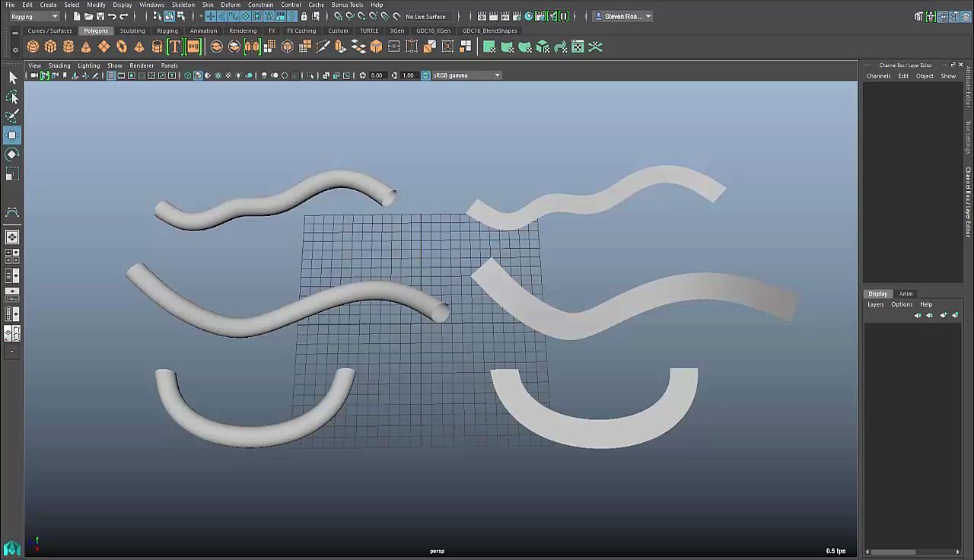
Task: Expand the arrow below the layout presets
Action: click(12, 352)
